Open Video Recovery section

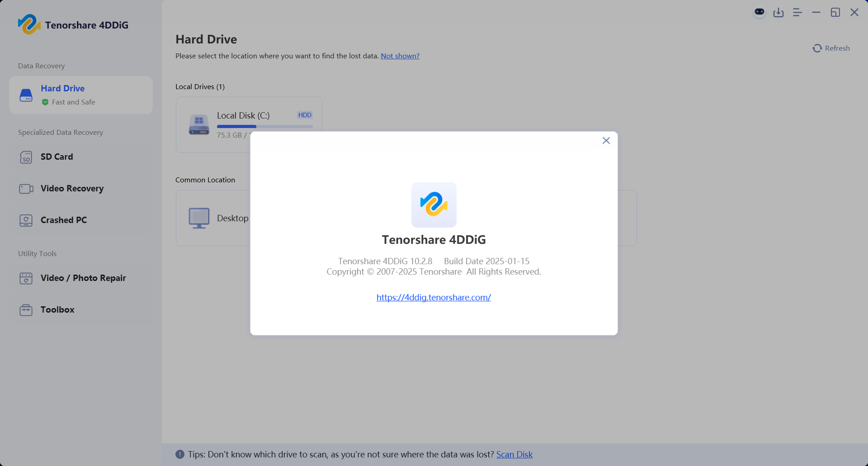(x=81, y=189)
